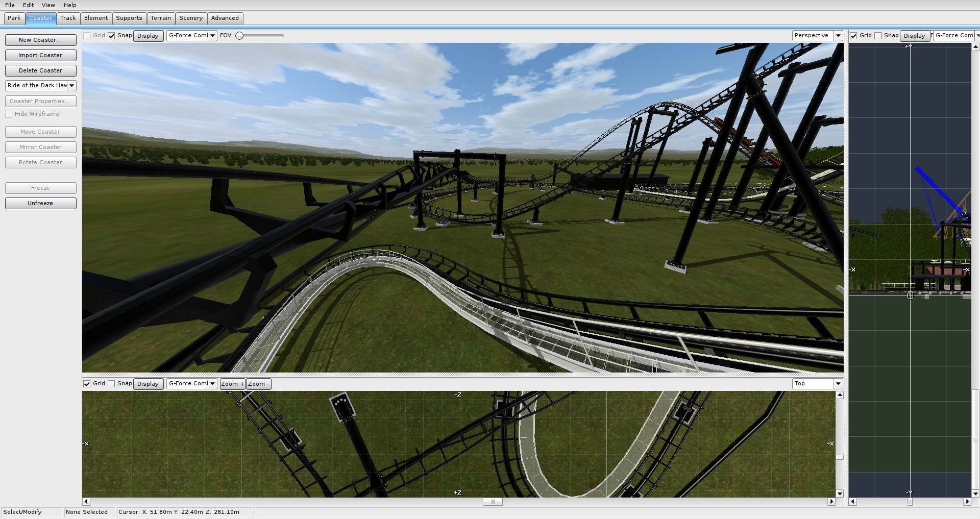Open the View menu
This screenshot has height=519, width=980.
coord(48,5)
